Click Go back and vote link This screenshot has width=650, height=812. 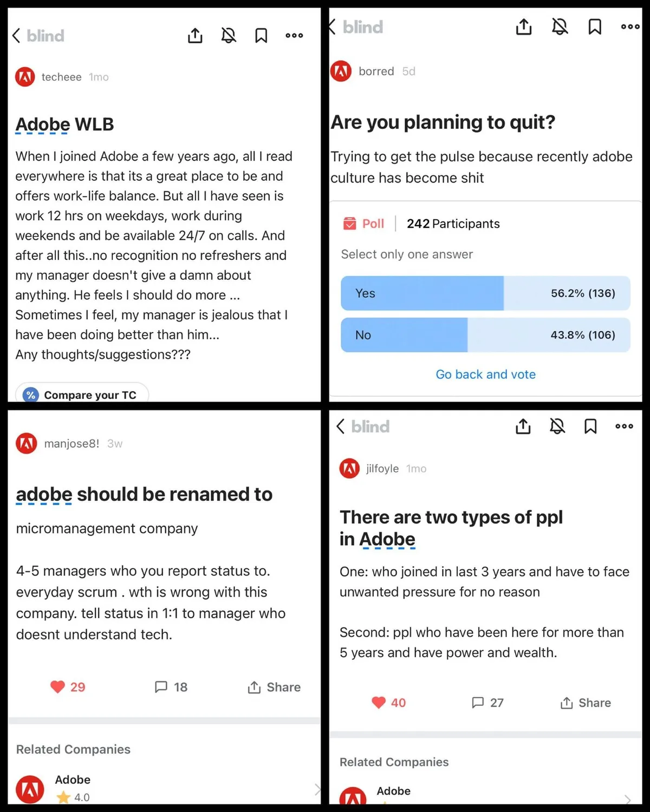pyautogui.click(x=485, y=375)
